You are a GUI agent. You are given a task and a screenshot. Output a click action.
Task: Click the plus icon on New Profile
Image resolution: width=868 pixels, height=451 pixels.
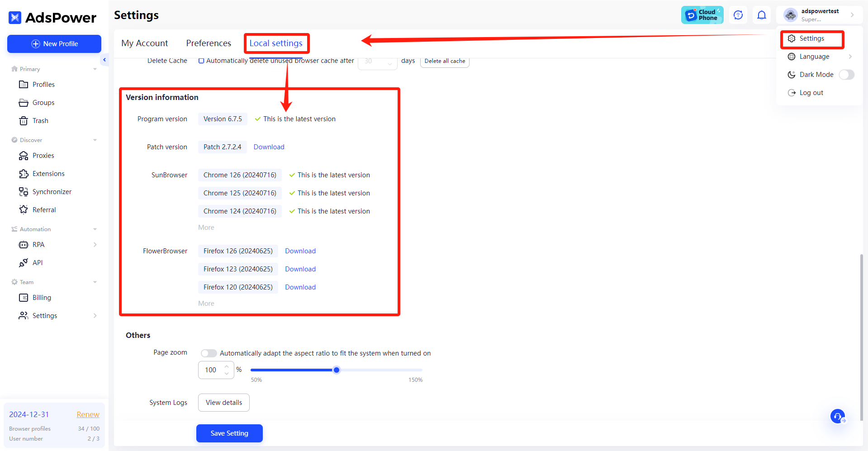[x=35, y=44]
